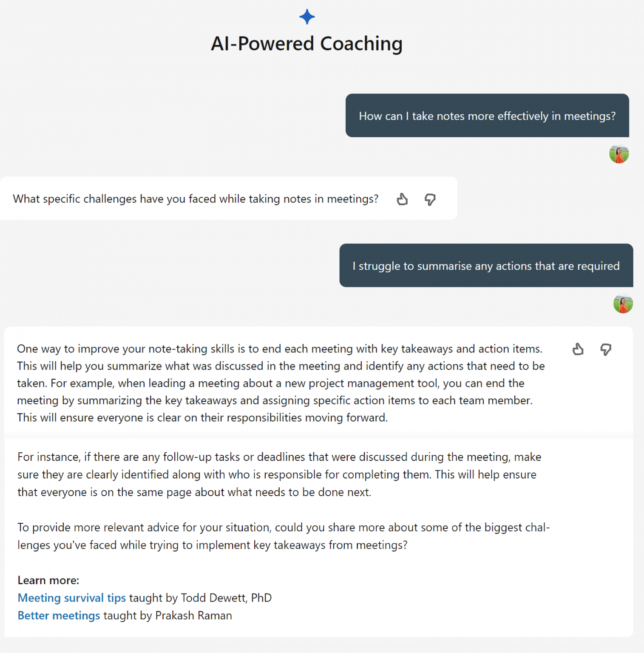The height and width of the screenshot is (653, 644).
Task: Click the Learn more heading
Action: (48, 580)
